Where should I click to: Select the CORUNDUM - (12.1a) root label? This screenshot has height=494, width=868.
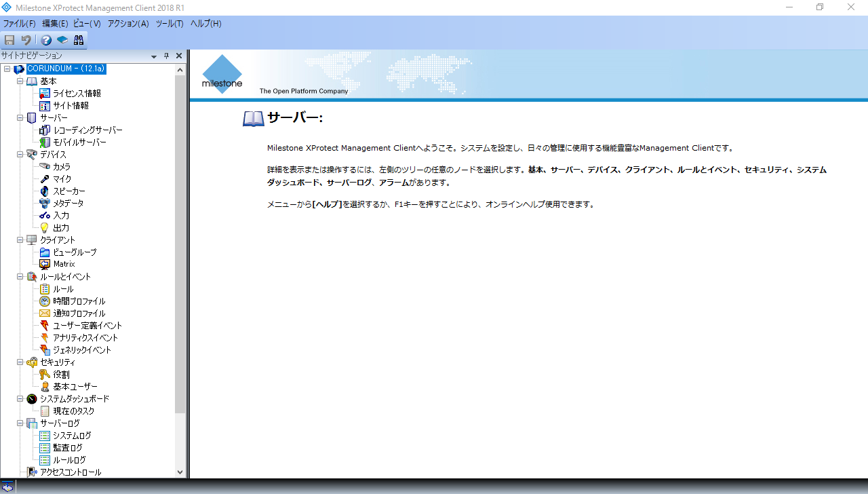66,69
